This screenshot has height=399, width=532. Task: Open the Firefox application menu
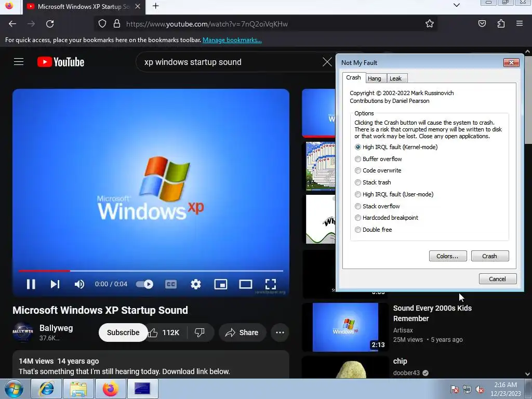click(520, 24)
